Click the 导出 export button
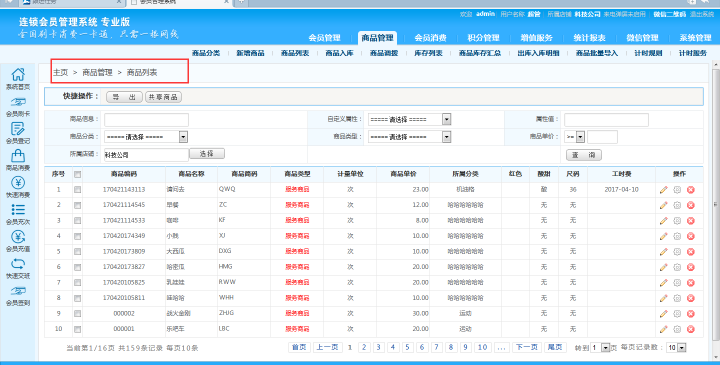This screenshot has width=720, height=365. coord(124,97)
